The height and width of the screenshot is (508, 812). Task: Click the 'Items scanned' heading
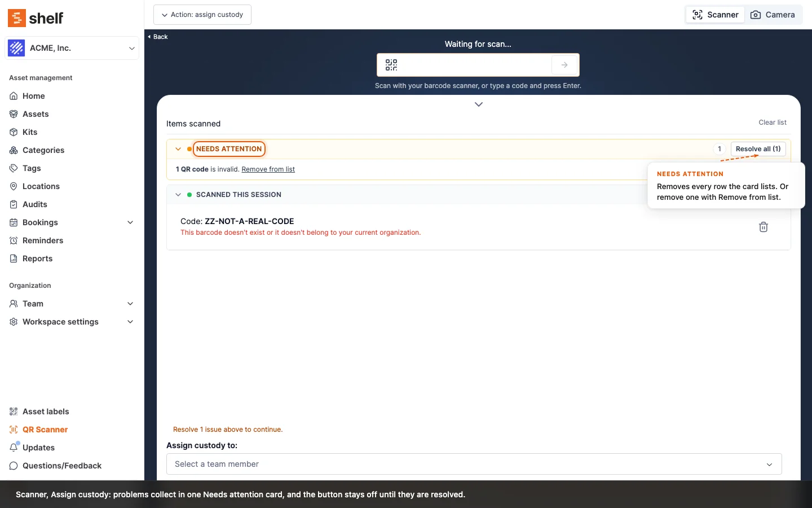tap(193, 124)
